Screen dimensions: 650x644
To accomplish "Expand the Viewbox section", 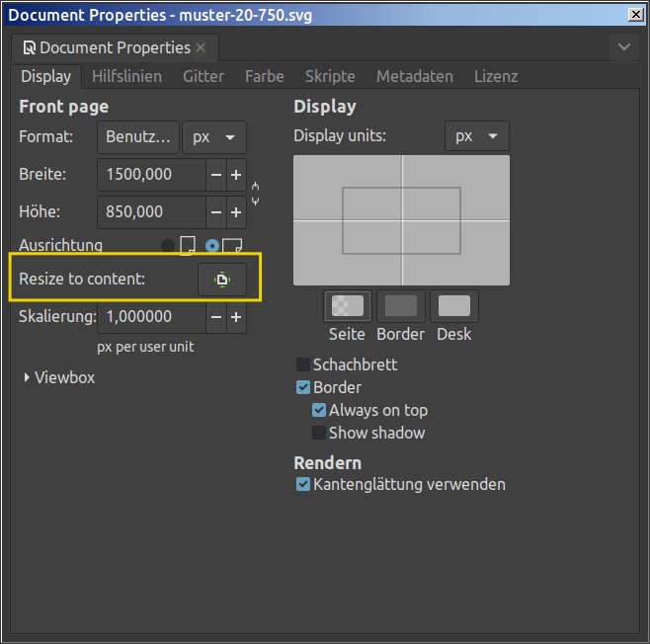I will coord(28,377).
